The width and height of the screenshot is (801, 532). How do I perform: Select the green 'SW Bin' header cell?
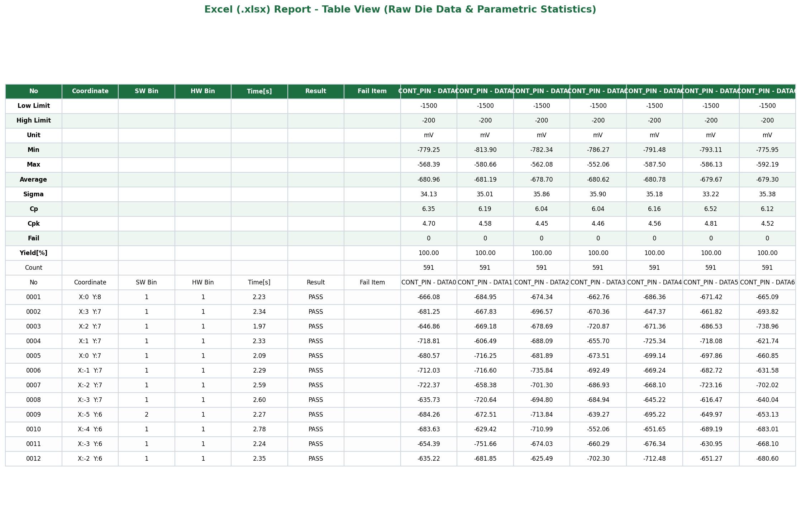click(147, 91)
